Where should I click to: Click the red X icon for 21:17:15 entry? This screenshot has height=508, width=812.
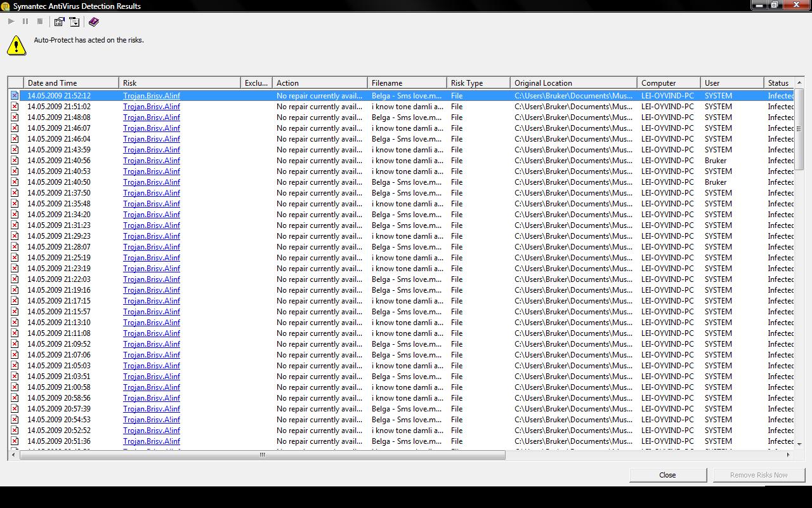[x=15, y=301]
